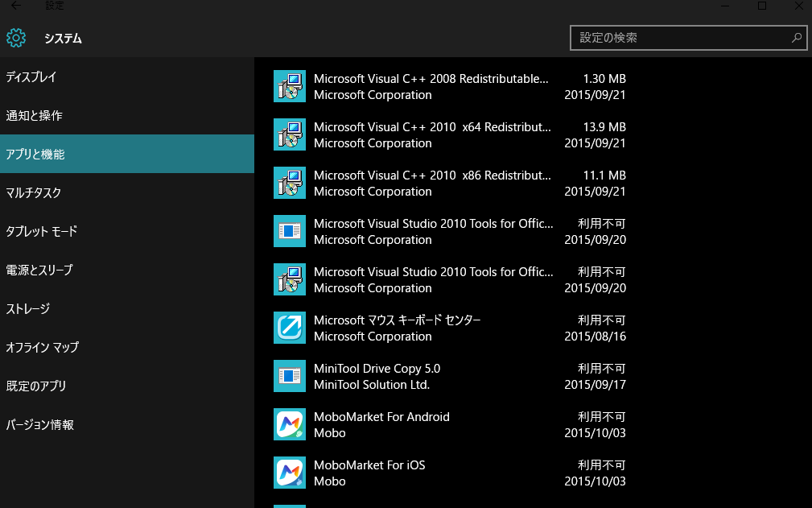The height and width of the screenshot is (508, 812).
Task: Click the システム page title
Action: (63, 39)
